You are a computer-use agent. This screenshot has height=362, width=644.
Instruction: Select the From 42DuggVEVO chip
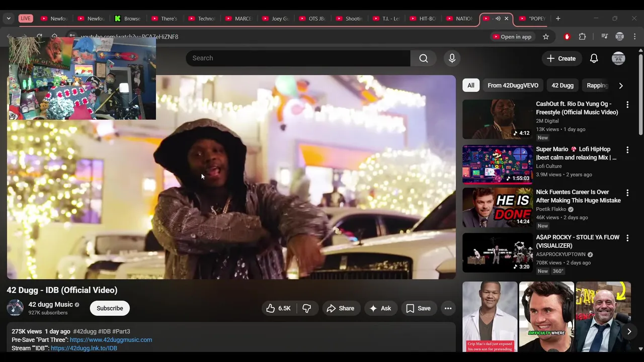point(513,85)
